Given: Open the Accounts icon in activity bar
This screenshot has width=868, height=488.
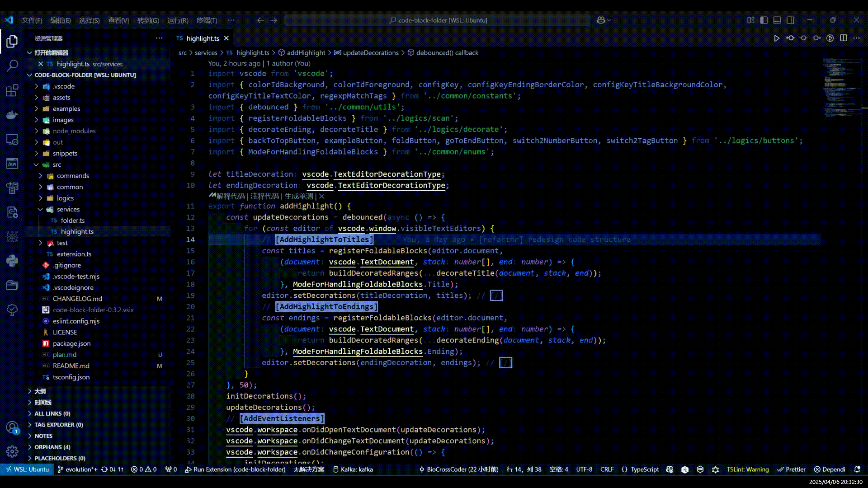Looking at the screenshot, I should pyautogui.click(x=12, y=427).
